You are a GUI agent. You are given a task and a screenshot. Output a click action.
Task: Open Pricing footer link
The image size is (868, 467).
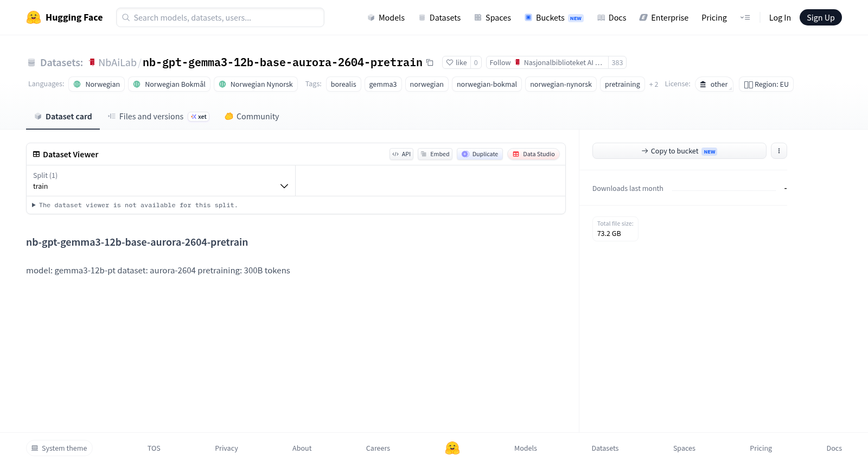(761, 448)
